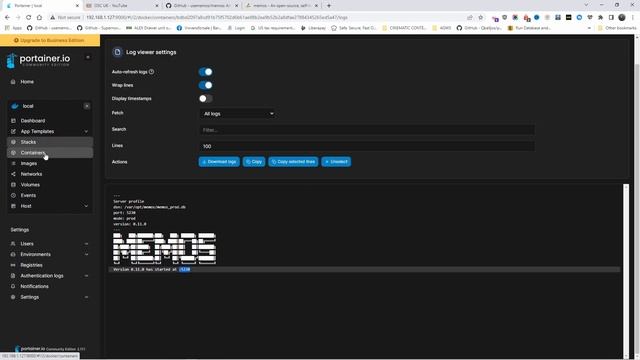Open a new browser tab
Image resolution: width=640 pixels, height=360 pixels.
(x=329, y=6)
